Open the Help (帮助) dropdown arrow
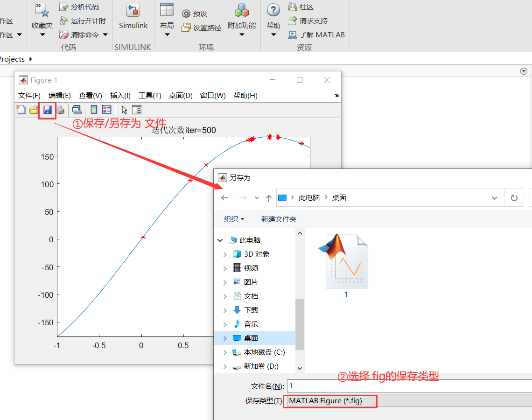 point(273,35)
